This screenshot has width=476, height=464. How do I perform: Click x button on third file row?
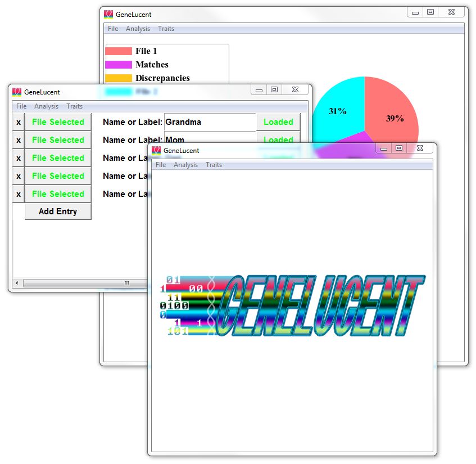tap(19, 158)
